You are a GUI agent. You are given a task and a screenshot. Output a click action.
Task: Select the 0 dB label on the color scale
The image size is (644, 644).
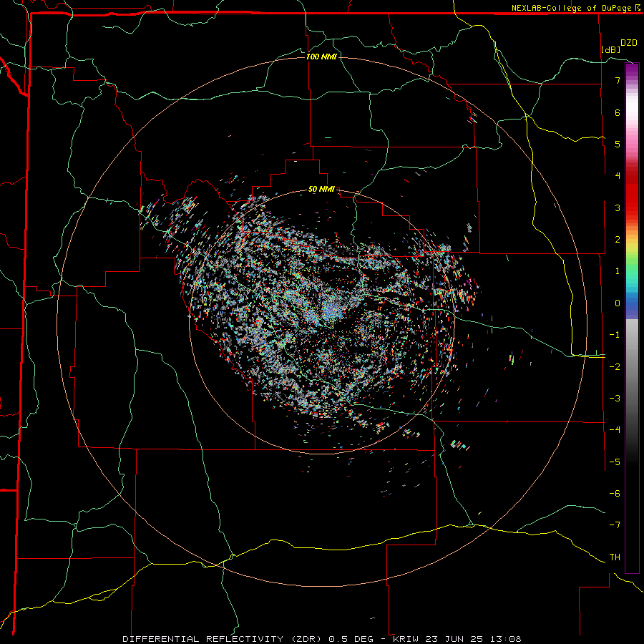tap(618, 303)
